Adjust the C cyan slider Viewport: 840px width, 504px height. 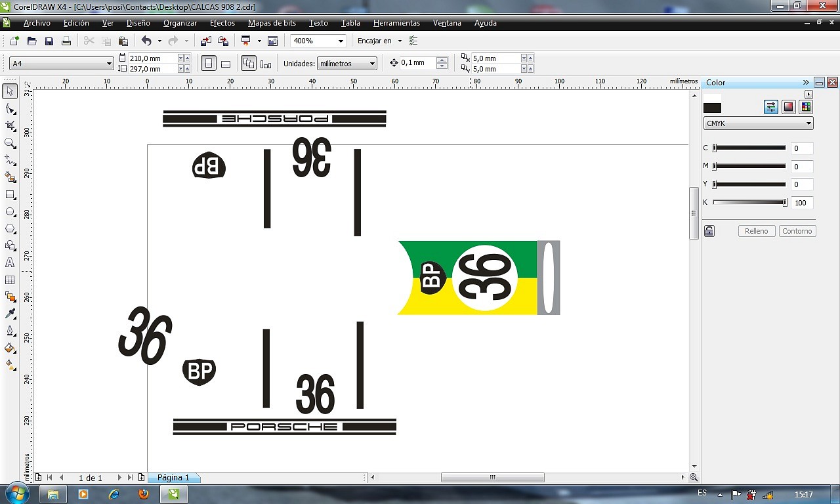(x=749, y=148)
